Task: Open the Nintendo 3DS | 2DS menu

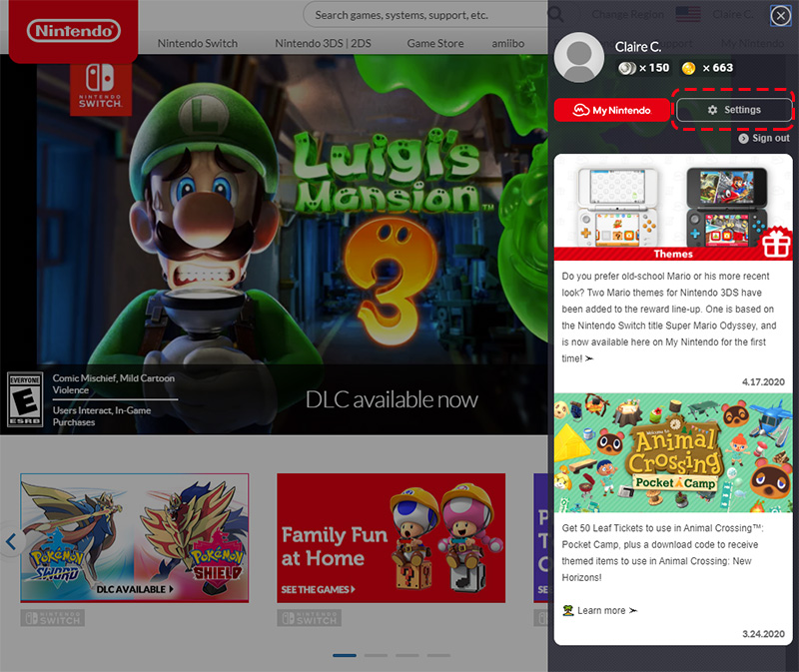Action: tap(323, 43)
